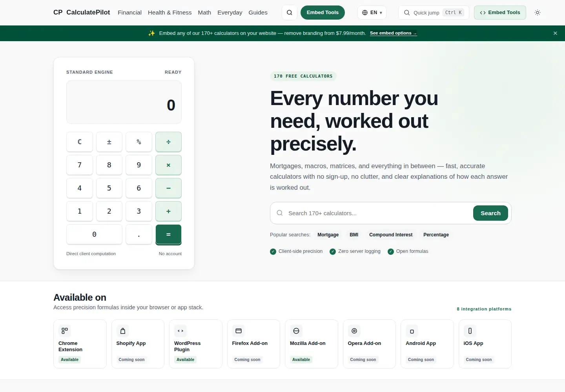Go to CalculatePilot home logo
This screenshot has height=392, width=565.
[x=82, y=13]
